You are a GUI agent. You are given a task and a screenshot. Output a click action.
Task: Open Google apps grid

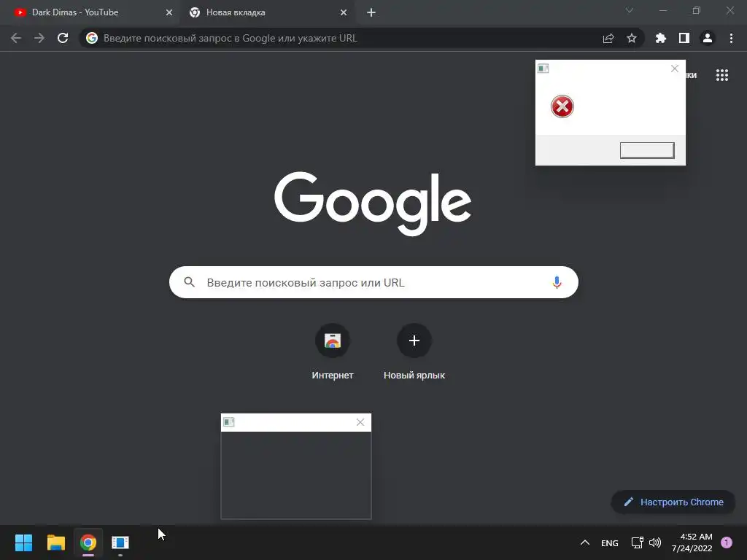(722, 75)
